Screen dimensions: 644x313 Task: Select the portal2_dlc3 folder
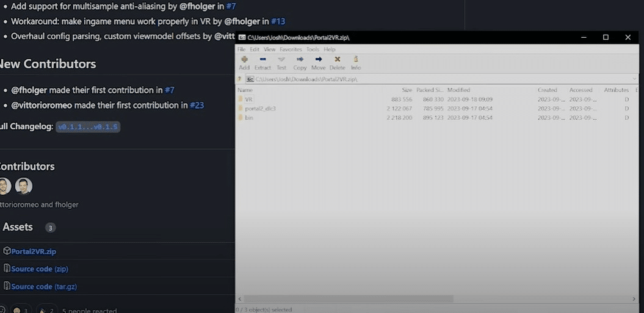point(260,108)
